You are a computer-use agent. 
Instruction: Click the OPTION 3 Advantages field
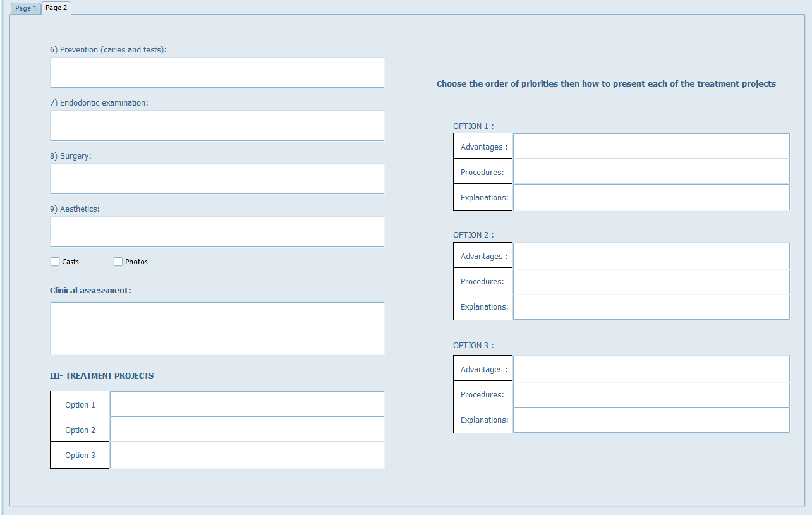[x=651, y=369]
